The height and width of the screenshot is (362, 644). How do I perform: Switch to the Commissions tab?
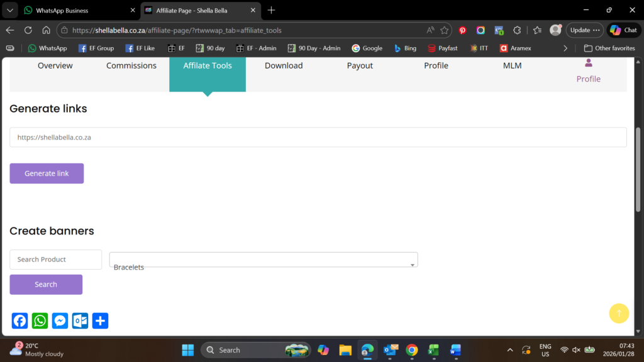pyautogui.click(x=131, y=65)
